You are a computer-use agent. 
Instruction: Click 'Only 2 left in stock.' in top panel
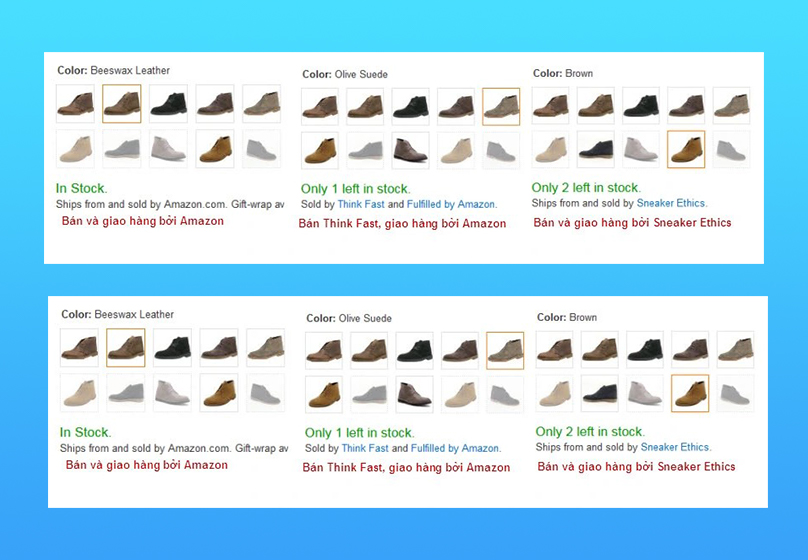pos(586,188)
